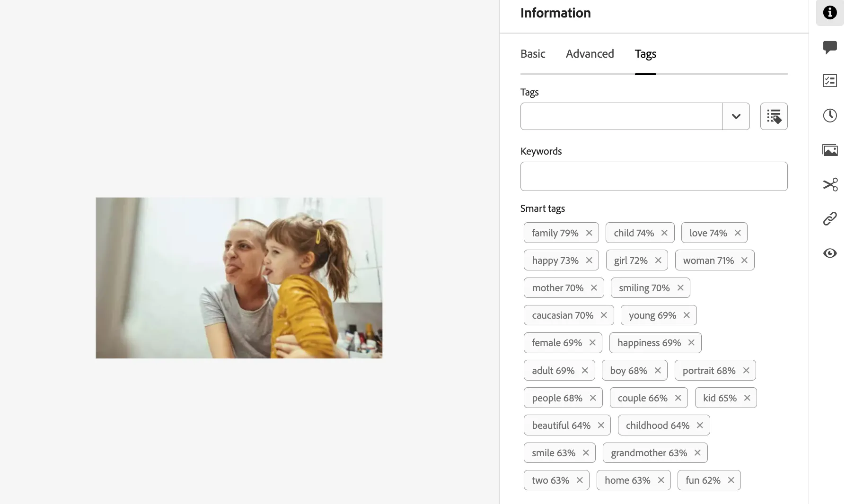Open the Tasks checklist panel icon
Screen dimensions: 846x504
[x=830, y=81]
